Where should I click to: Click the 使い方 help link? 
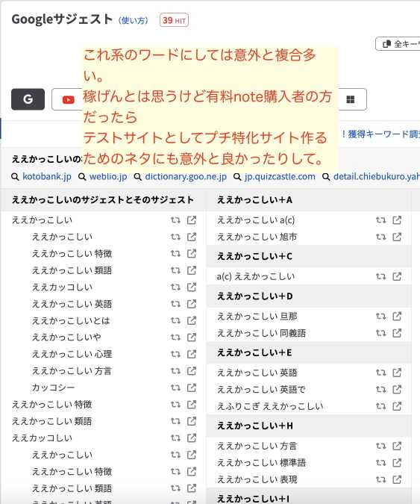(x=134, y=21)
